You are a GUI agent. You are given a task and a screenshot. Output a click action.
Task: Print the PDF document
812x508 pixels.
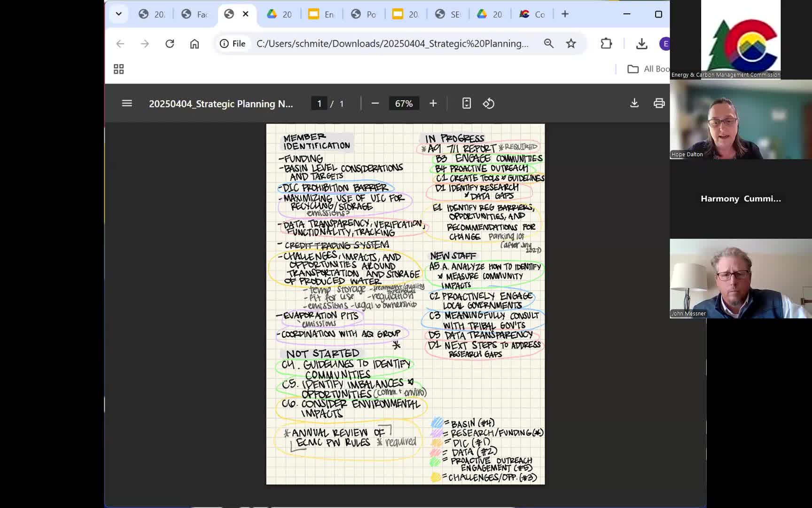[659, 103]
